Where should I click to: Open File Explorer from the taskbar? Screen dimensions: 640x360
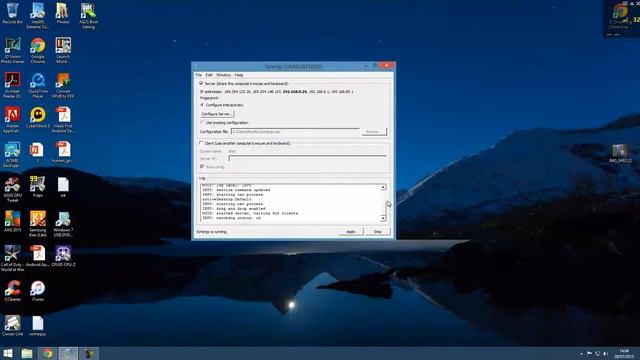pos(27,353)
